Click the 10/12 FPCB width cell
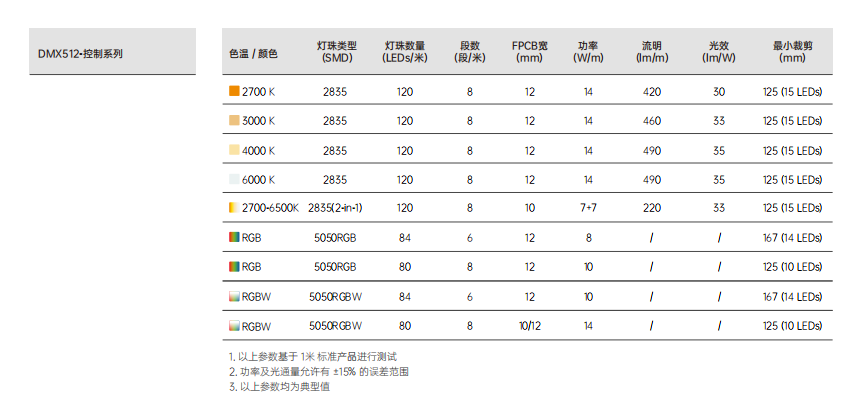Viewport: 866px width, 420px height. click(530, 326)
